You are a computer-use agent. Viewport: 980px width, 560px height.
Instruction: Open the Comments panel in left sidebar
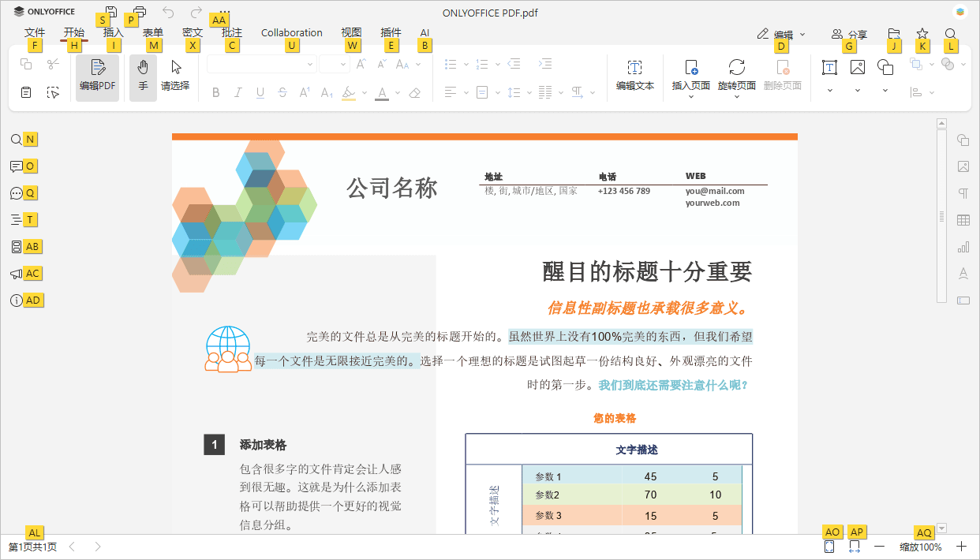tap(16, 166)
